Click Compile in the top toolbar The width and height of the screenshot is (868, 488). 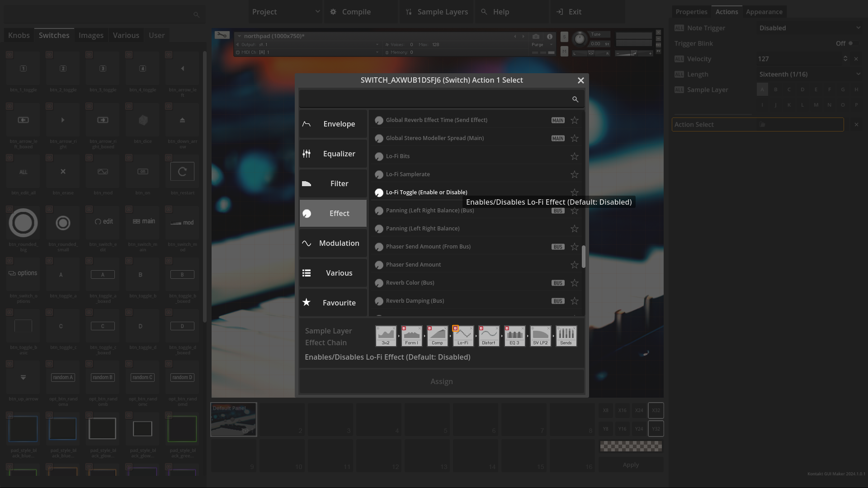point(357,12)
